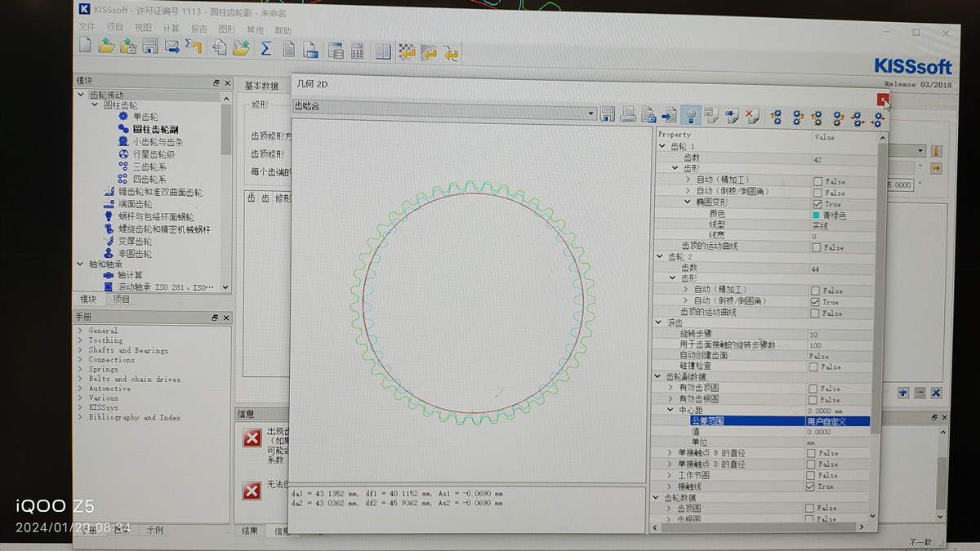Screen dimensions: 980x551
Task: Select 行星齿轮级 in the module tree
Action: (154, 154)
